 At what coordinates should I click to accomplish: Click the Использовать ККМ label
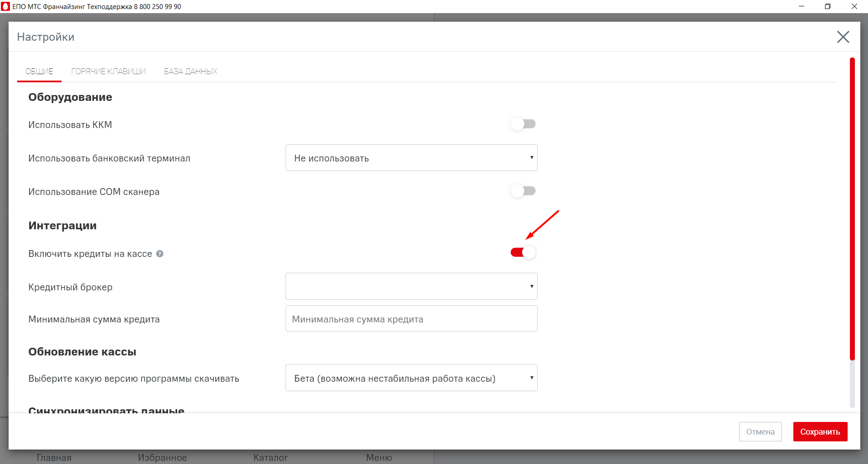coord(70,125)
